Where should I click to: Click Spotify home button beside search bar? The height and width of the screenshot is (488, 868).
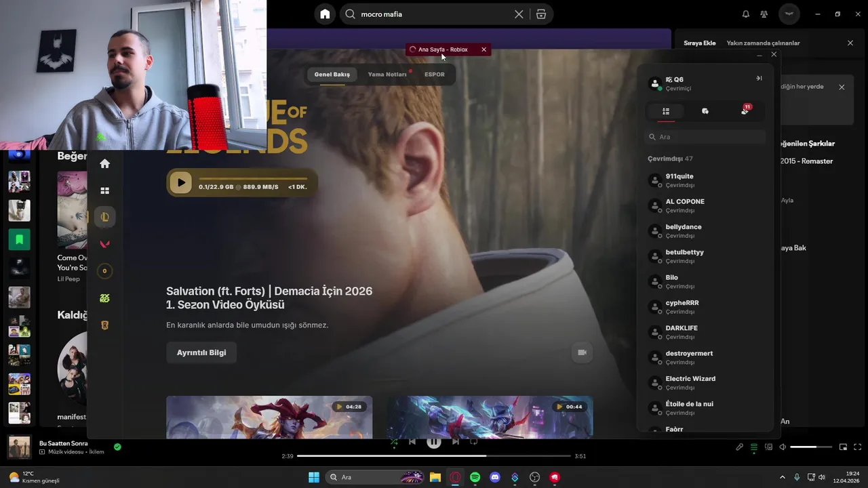pyautogui.click(x=325, y=14)
